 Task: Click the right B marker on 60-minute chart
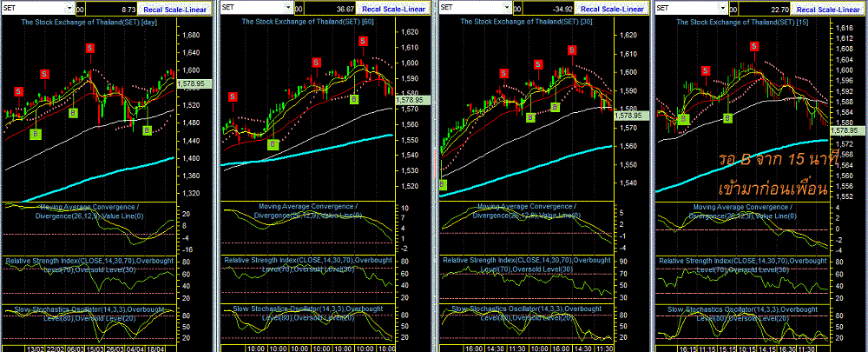pos(354,99)
